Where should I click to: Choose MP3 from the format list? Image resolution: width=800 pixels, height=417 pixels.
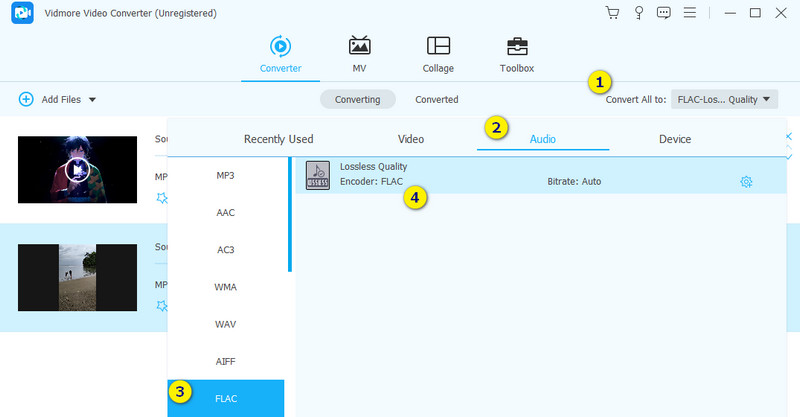226,175
